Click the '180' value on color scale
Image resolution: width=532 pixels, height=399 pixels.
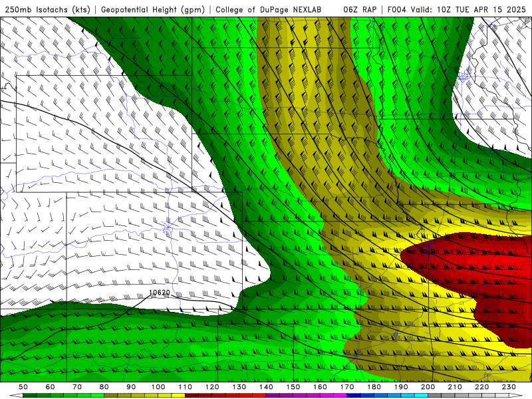click(374, 387)
